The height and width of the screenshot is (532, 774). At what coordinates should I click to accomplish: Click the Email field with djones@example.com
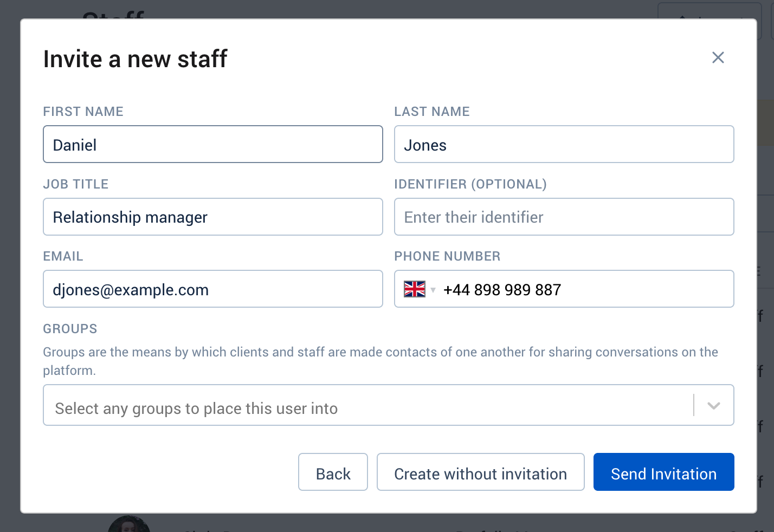(213, 289)
